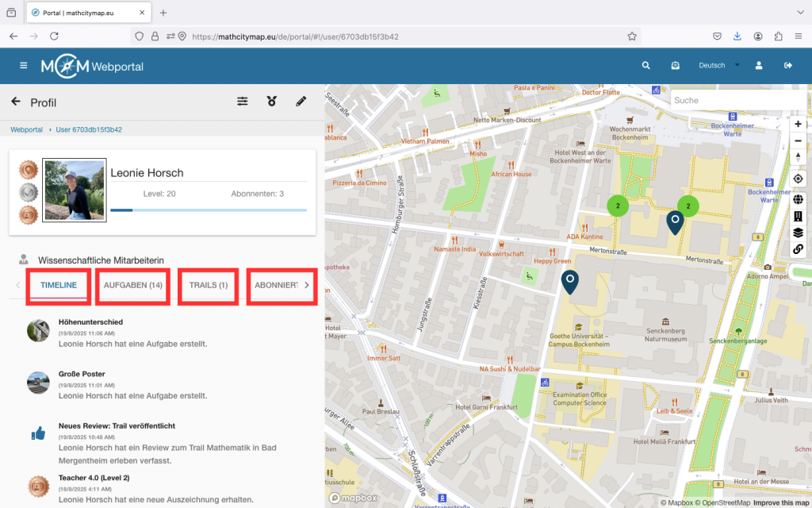Zoom in on the map

(798, 124)
